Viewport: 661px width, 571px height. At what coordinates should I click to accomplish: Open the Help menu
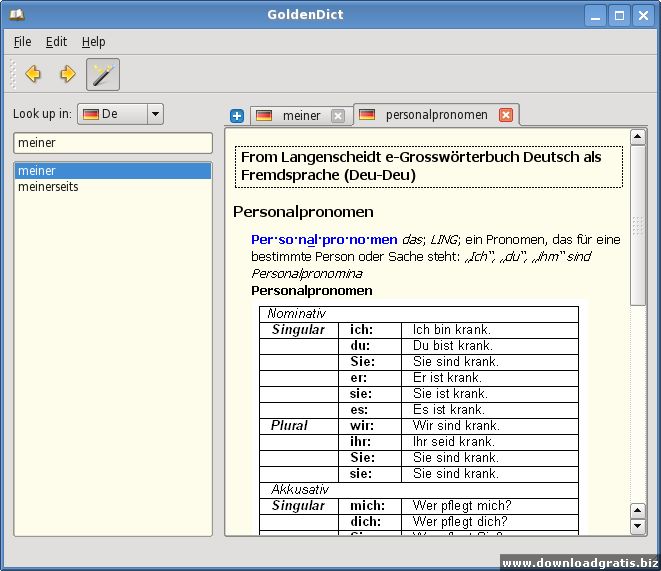click(94, 42)
